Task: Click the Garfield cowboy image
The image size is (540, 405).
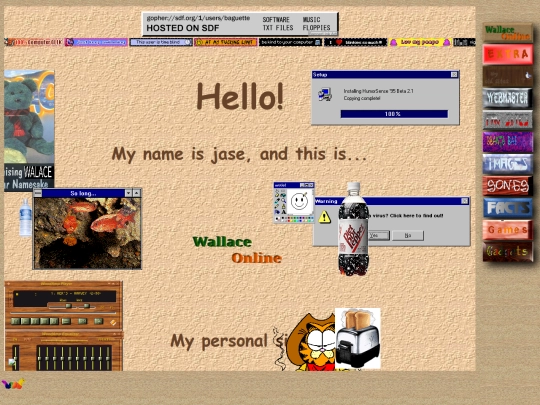Action: coord(310,342)
